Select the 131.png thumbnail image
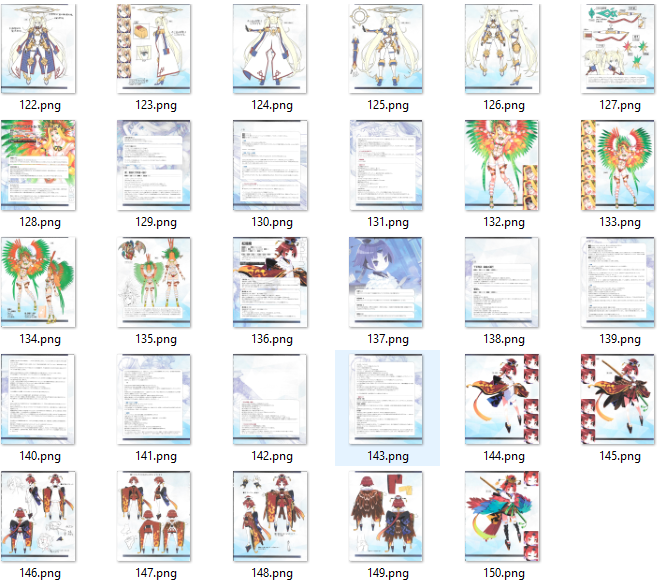 pyautogui.click(x=386, y=165)
